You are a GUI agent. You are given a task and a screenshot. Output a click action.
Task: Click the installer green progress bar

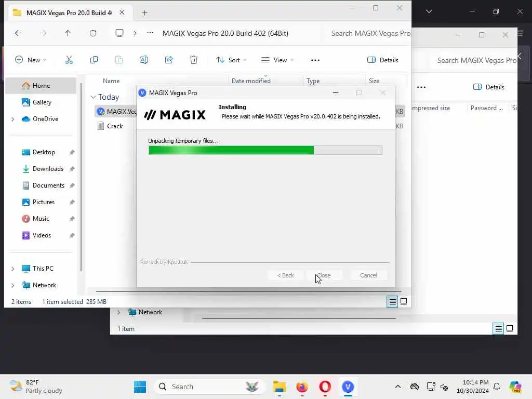tap(265, 150)
